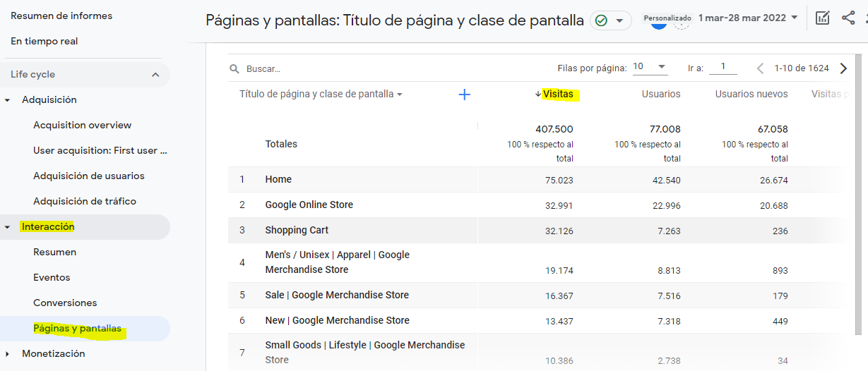Open the green check status dropdown
868x371 pixels.
click(x=611, y=21)
